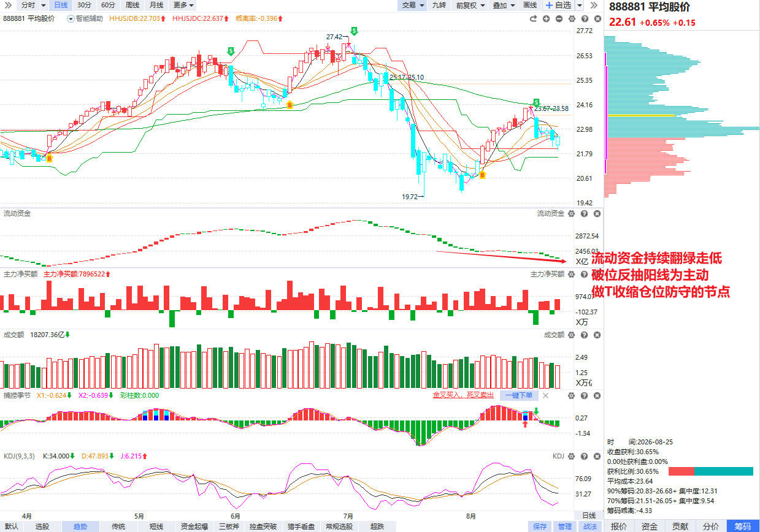Open settings gear of 流动资金 indicator panel

click(x=571, y=213)
